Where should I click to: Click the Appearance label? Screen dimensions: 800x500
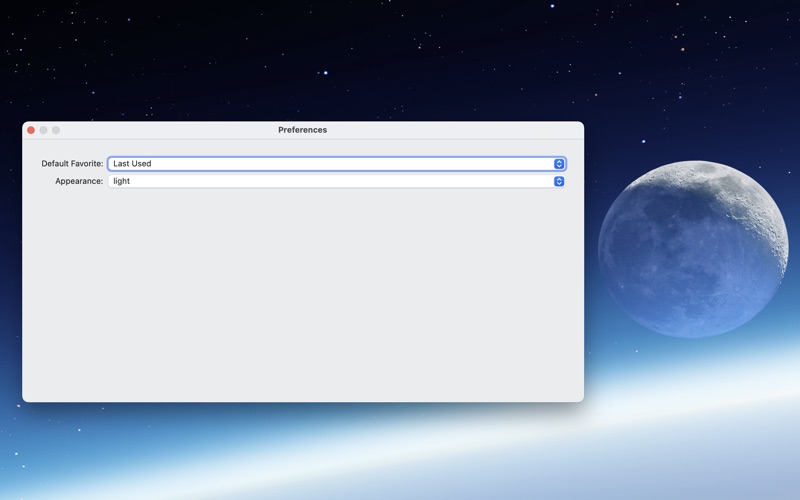pyautogui.click(x=79, y=181)
